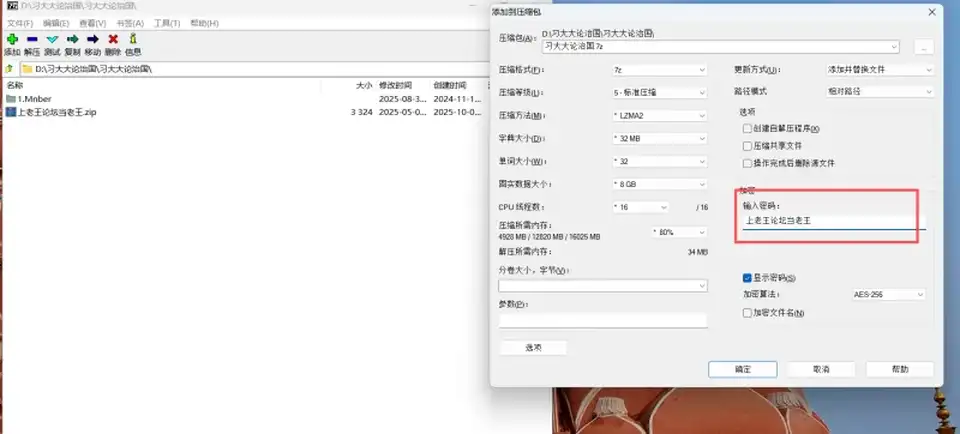
Task: Open the 压缩等级 dropdown showing 5 - 标准压缩
Action: point(659,93)
